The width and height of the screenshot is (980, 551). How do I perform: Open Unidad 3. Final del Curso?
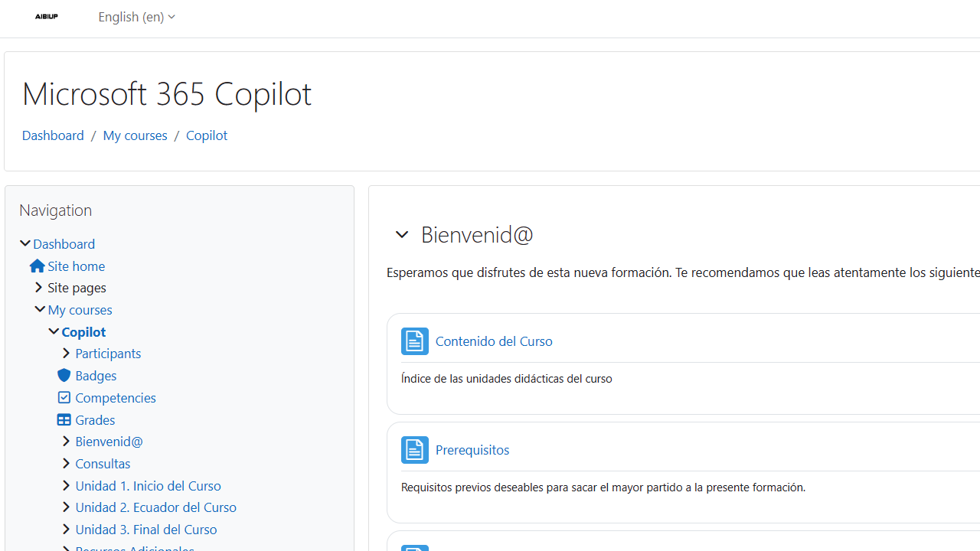click(x=146, y=529)
